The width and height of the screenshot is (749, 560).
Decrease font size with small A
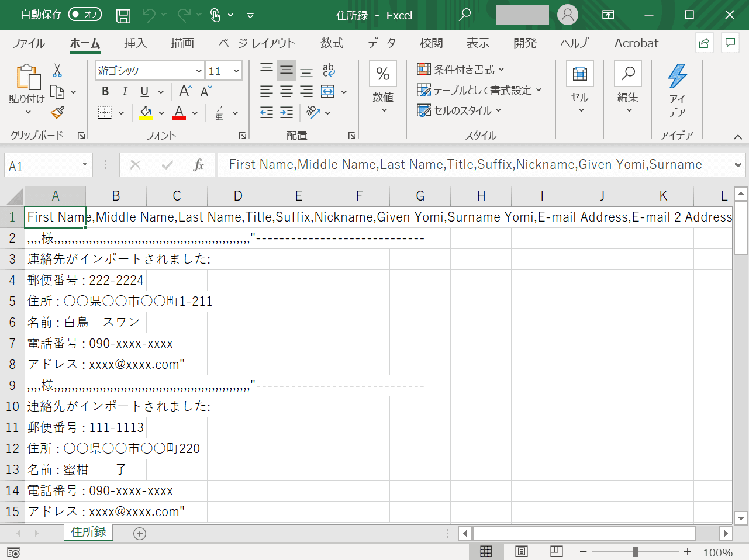[x=206, y=91]
